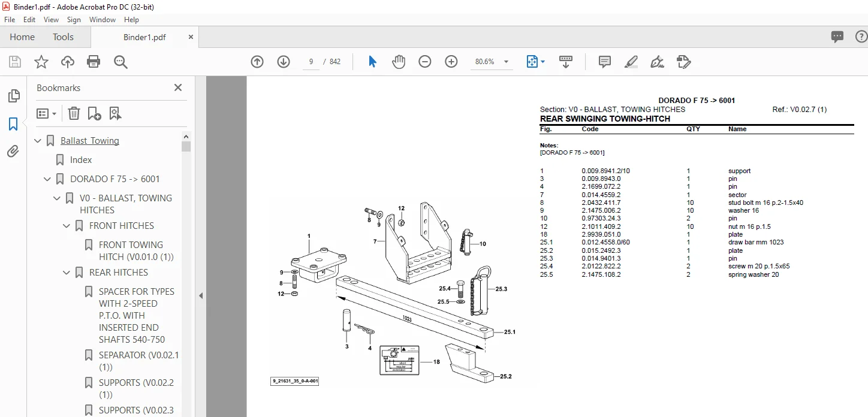Click the stamp tool icon in toolbar
868x417 pixels.
pyautogui.click(x=684, y=62)
